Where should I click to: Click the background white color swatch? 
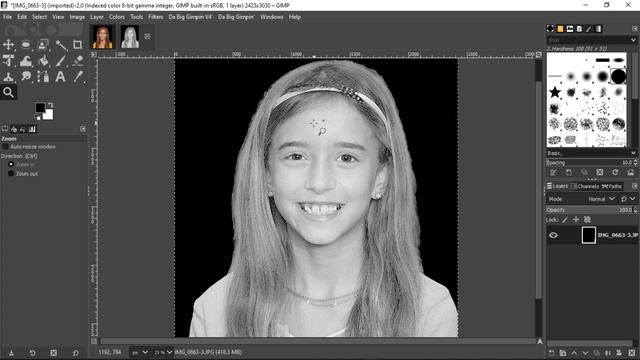(48, 115)
